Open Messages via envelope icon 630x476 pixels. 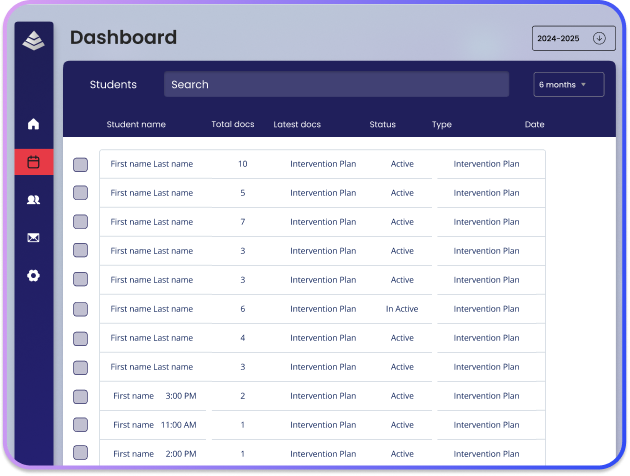(x=34, y=238)
